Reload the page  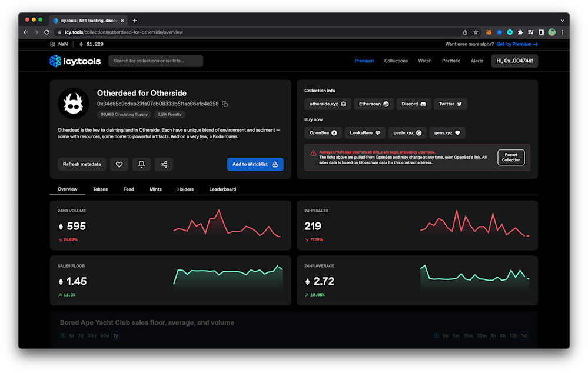[x=46, y=32]
